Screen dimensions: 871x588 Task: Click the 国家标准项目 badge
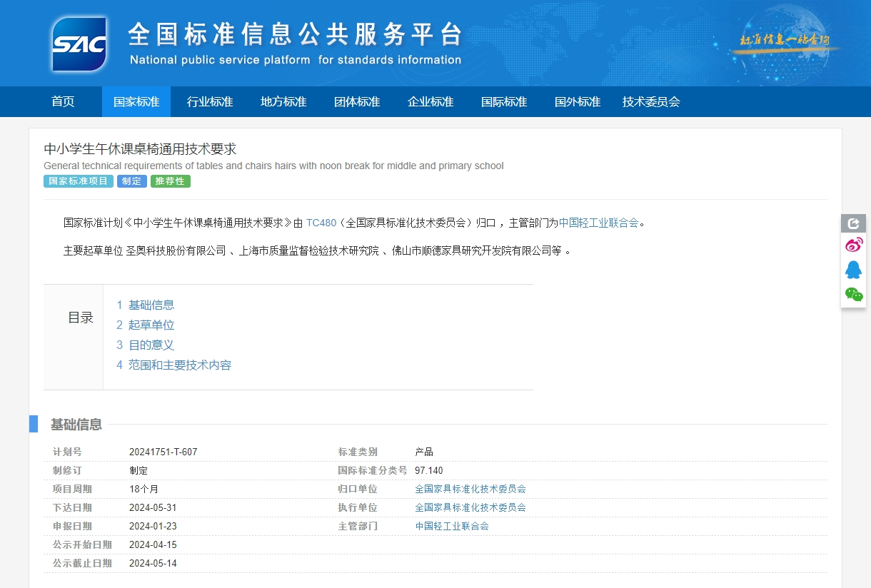point(78,181)
